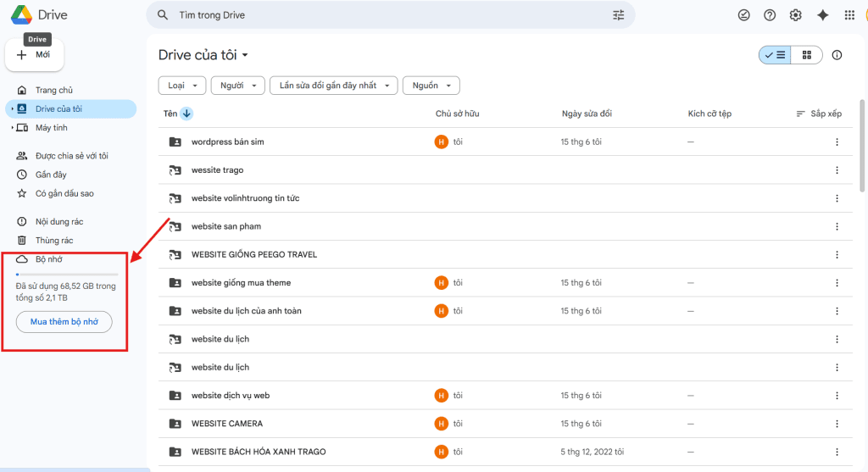This screenshot has height=472, width=868.
Task: Select Drive của tôi in sidebar
Action: point(71,109)
